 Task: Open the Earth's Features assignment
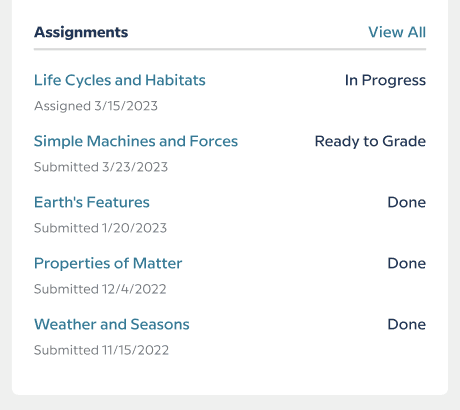92,202
